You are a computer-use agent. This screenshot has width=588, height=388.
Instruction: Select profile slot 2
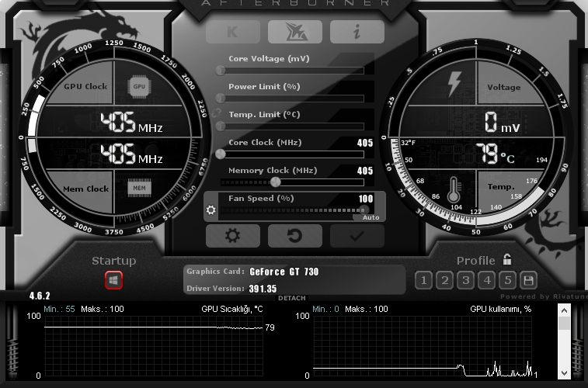445,280
